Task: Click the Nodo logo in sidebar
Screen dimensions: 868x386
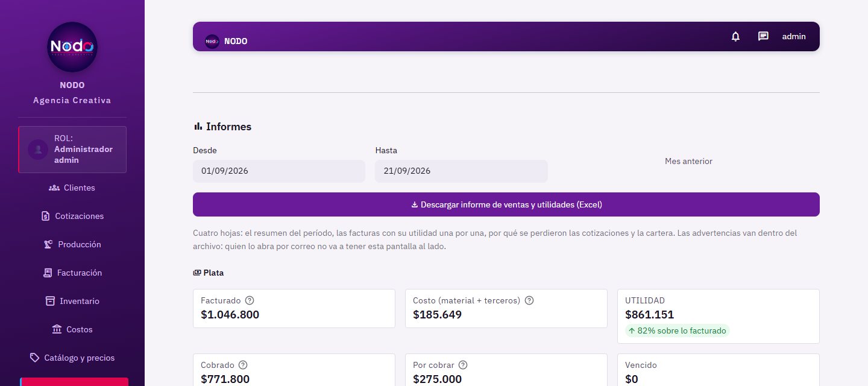Action: (72, 47)
